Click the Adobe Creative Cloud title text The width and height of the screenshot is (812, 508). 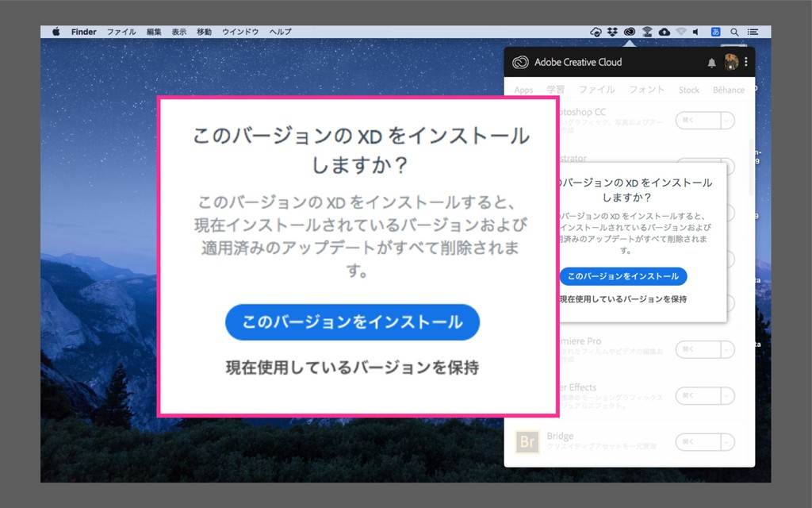(578, 62)
